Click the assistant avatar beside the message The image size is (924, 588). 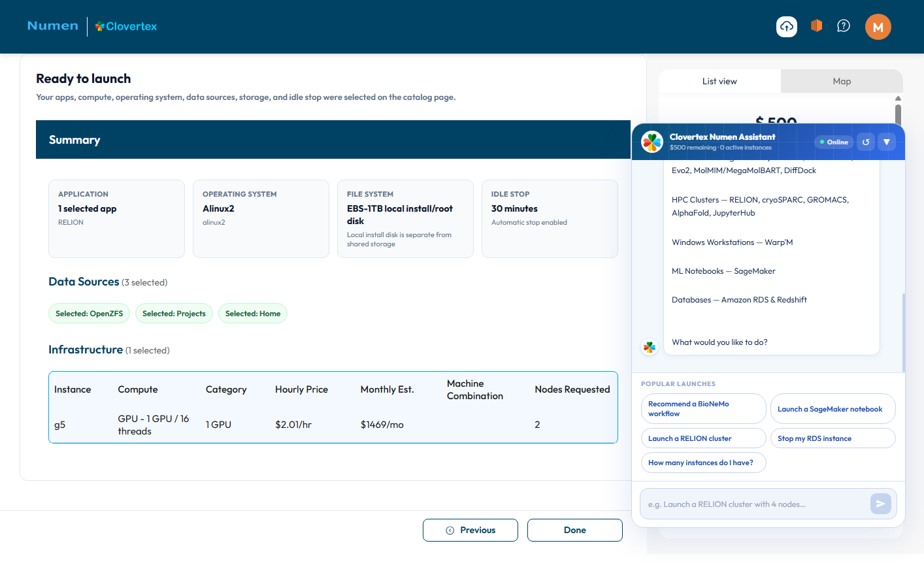click(x=650, y=347)
